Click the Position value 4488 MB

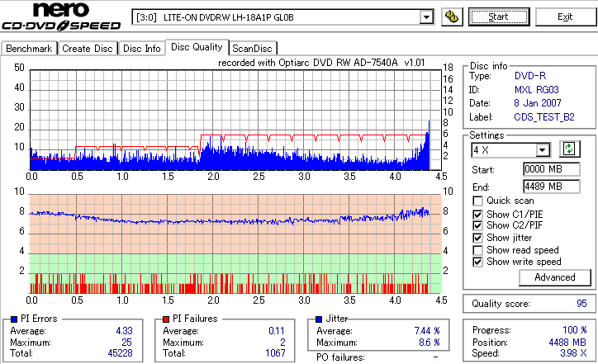(567, 343)
